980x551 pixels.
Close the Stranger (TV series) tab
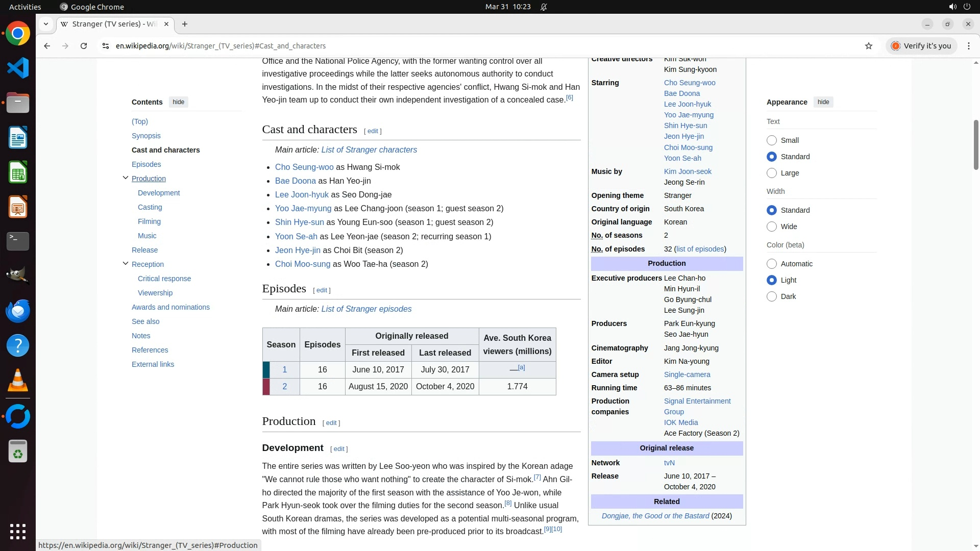166,24
